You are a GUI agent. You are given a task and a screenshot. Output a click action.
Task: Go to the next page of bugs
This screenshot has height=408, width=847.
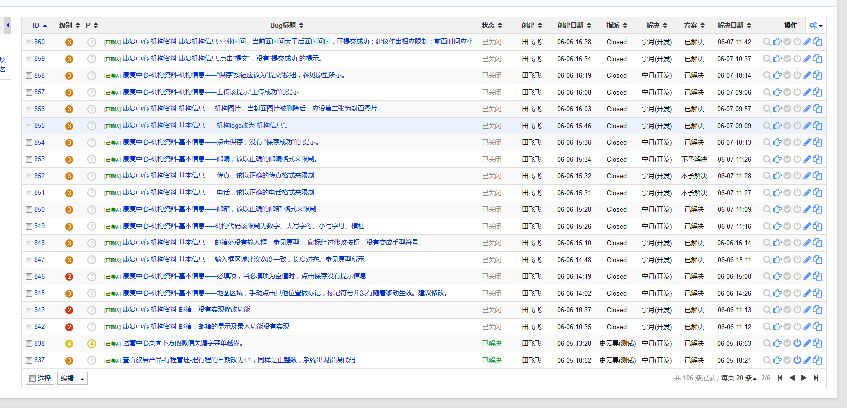[804, 378]
